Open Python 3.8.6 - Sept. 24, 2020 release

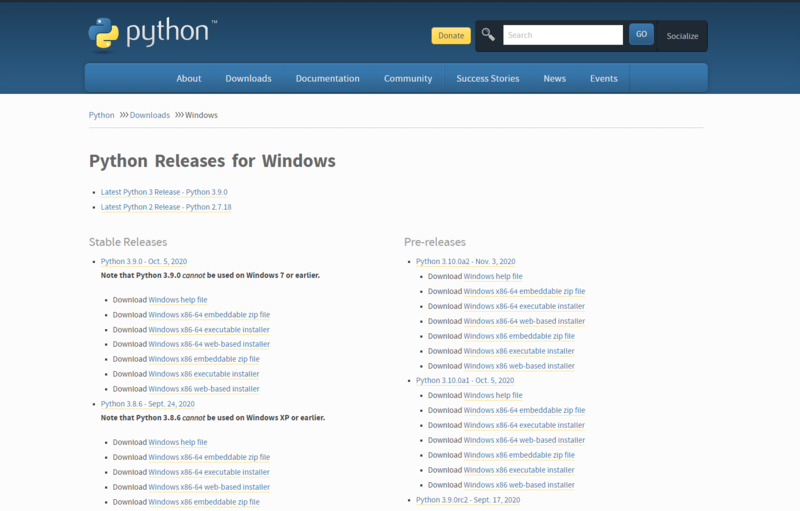point(147,404)
